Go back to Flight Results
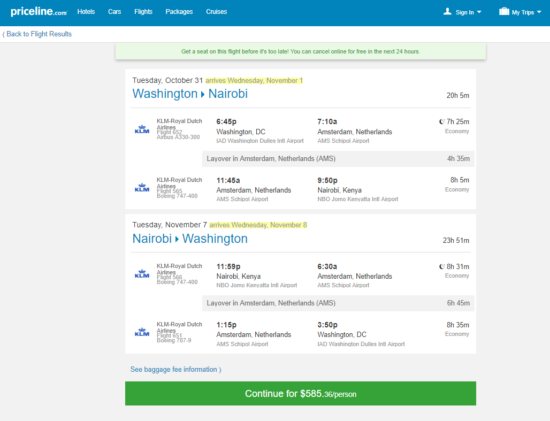 coord(37,34)
